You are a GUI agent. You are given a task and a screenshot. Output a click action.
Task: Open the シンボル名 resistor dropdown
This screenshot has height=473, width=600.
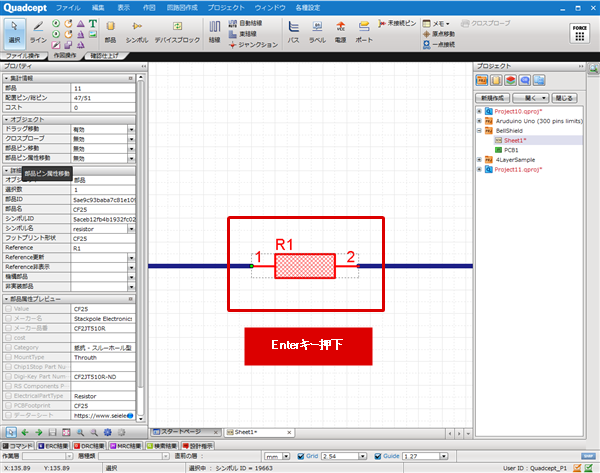coord(131,229)
